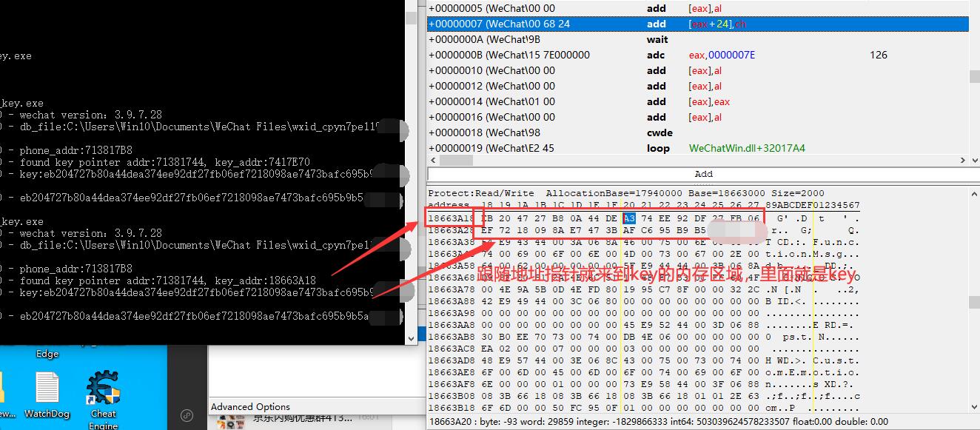Click console line wechat version: 3.9.7.28 upper
This screenshot has width=980, height=430.
pyautogui.click(x=90, y=115)
